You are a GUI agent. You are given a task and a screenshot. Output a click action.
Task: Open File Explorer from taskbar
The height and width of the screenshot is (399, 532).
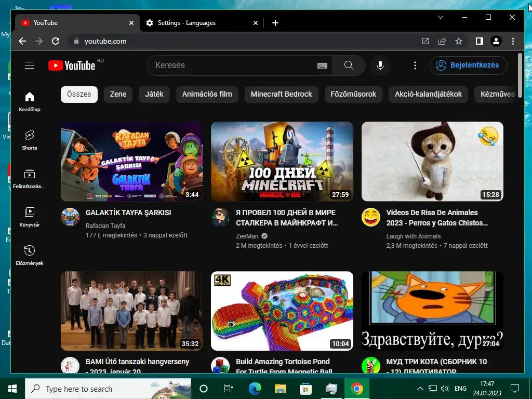280,389
